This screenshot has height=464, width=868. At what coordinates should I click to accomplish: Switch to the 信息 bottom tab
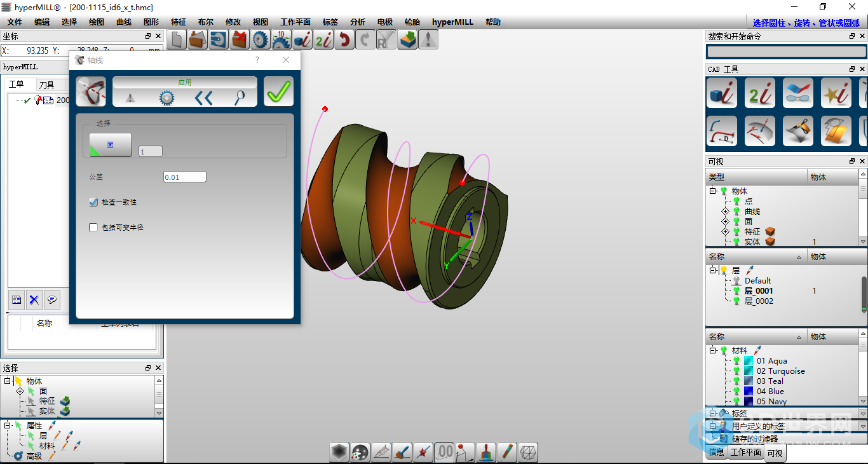tap(716, 453)
